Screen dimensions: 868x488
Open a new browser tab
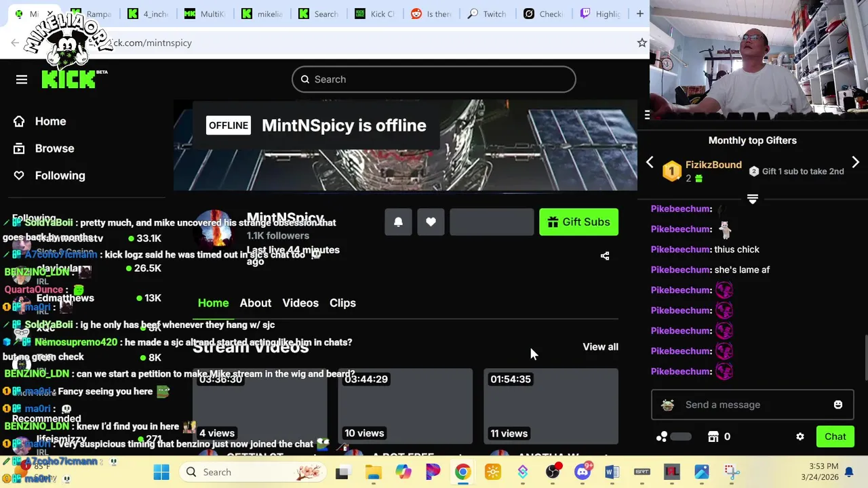tap(639, 14)
